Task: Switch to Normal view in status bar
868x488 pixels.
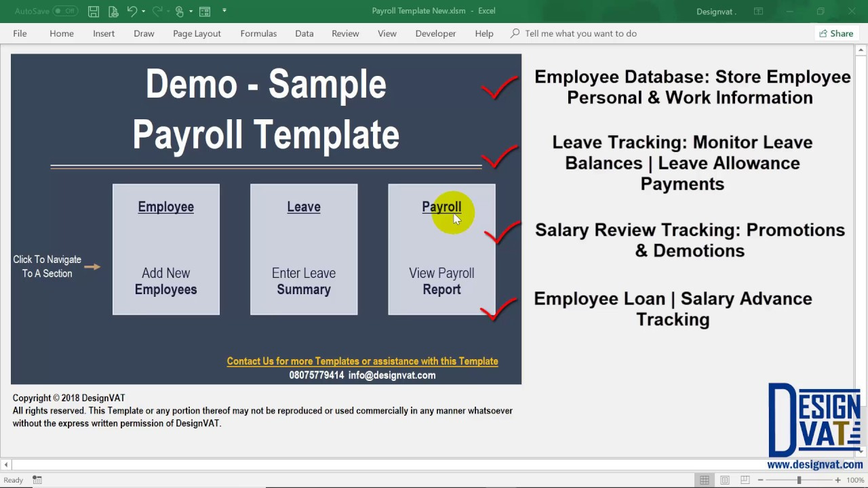Action: click(705, 480)
